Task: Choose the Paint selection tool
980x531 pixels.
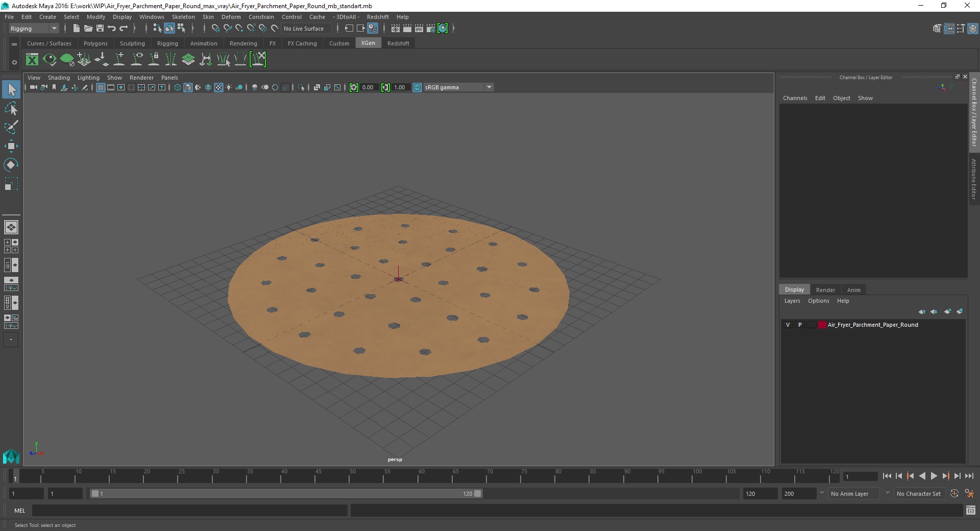Action: tap(11, 127)
